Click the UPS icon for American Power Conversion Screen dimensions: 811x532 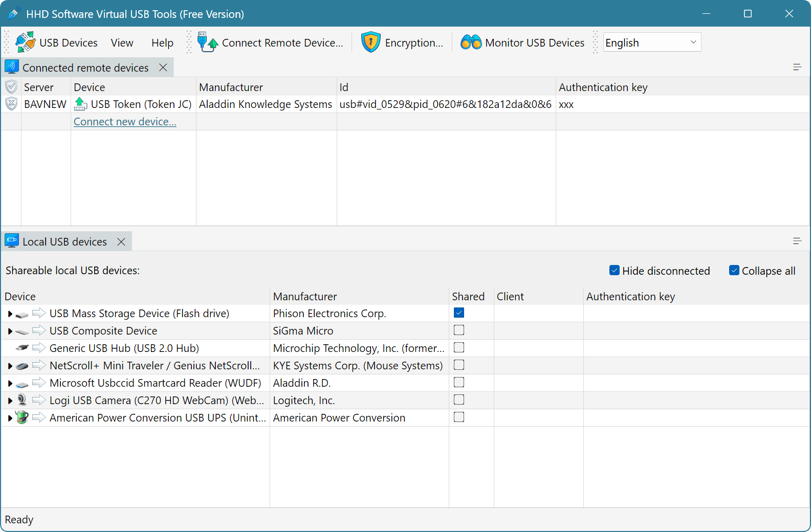pyautogui.click(x=22, y=417)
